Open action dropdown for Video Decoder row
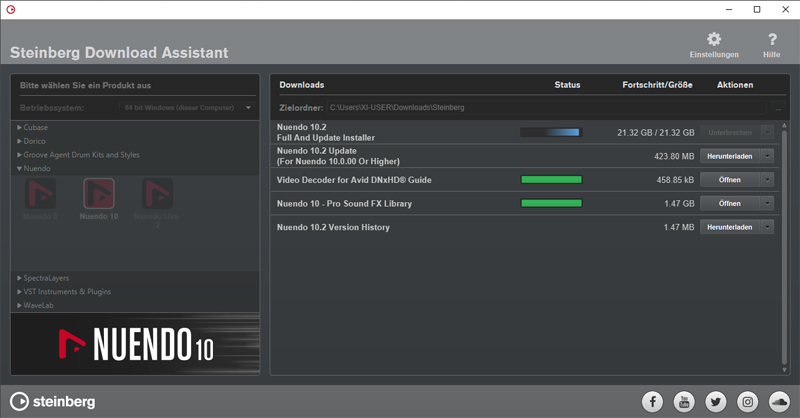Image resolution: width=800 pixels, height=418 pixels. point(767,180)
